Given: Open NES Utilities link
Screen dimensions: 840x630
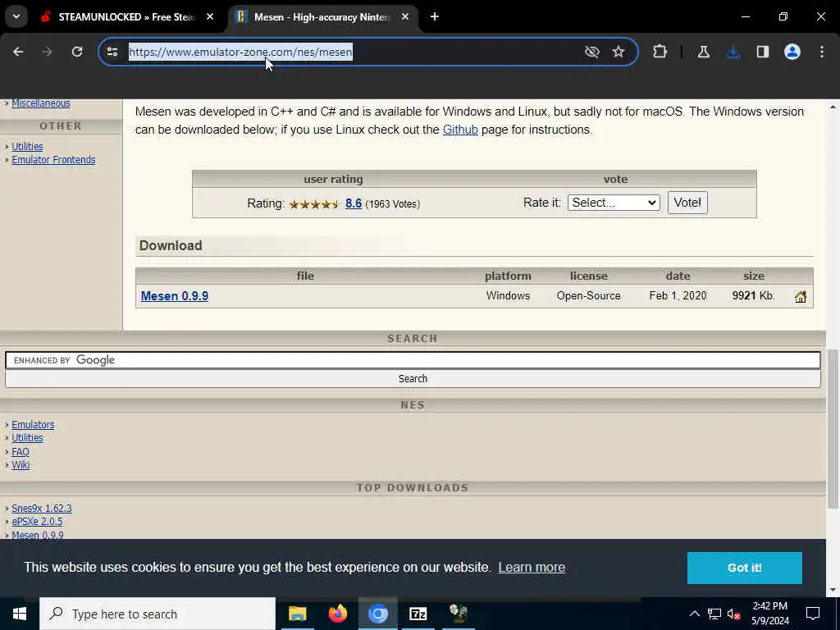Looking at the screenshot, I should tap(27, 438).
